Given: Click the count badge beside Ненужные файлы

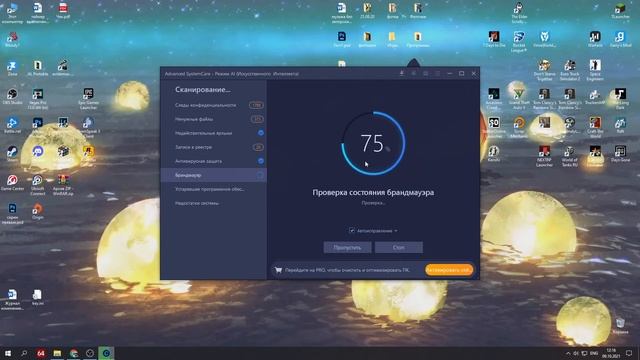Looking at the screenshot, I should (257, 119).
